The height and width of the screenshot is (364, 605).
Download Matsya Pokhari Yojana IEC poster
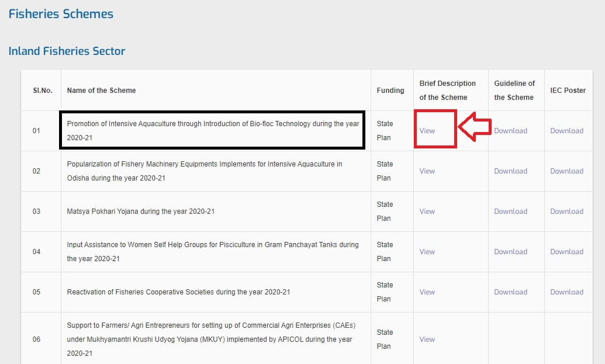[566, 212]
